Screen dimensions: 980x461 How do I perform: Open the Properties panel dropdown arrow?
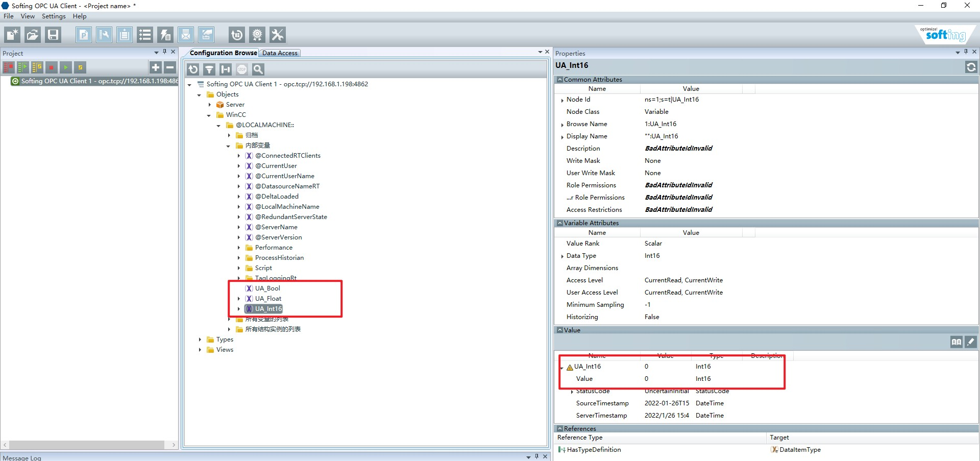tap(958, 53)
